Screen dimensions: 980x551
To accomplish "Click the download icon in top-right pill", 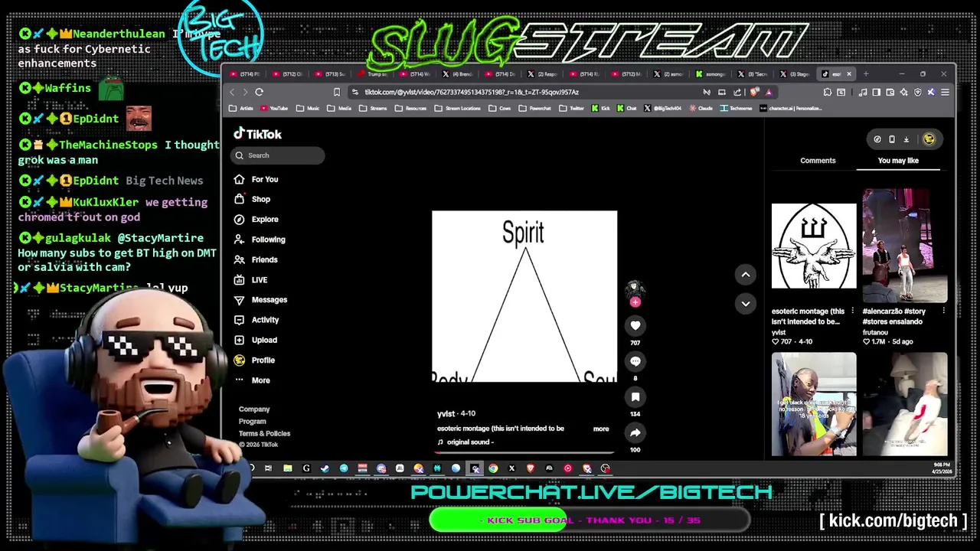I will tap(906, 139).
